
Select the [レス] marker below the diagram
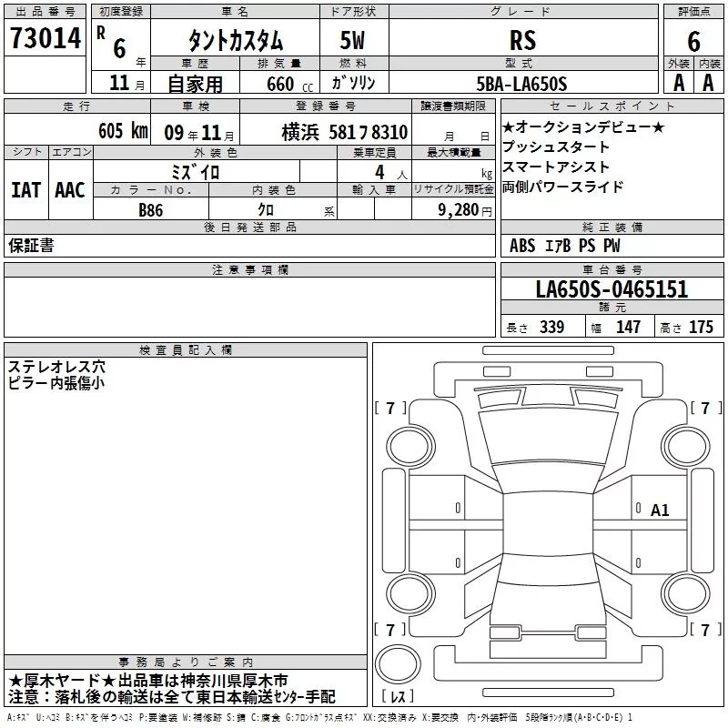click(x=399, y=697)
